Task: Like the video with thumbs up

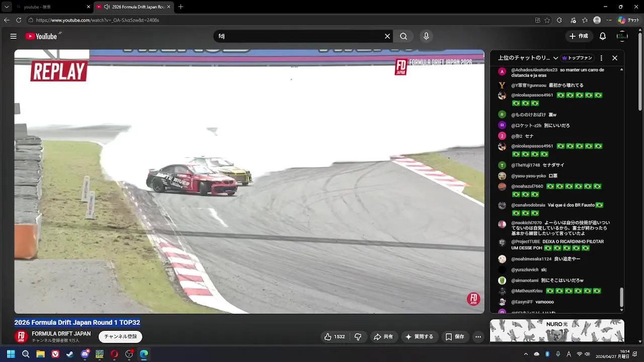Action: (335, 337)
